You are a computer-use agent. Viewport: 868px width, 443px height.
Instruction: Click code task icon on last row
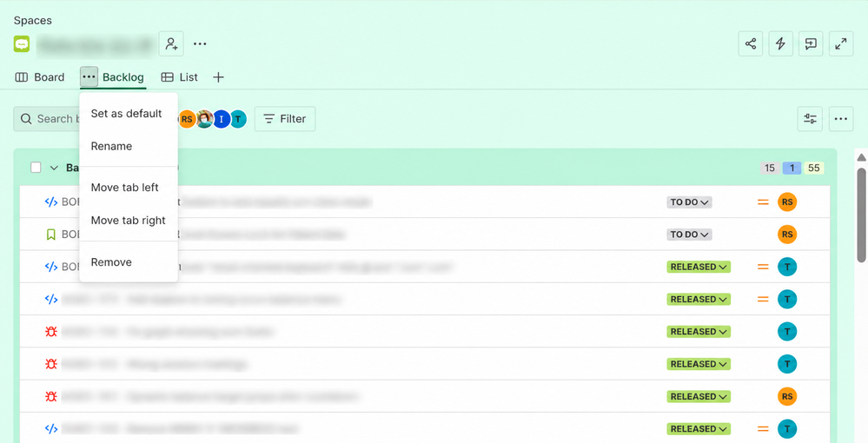click(x=51, y=428)
